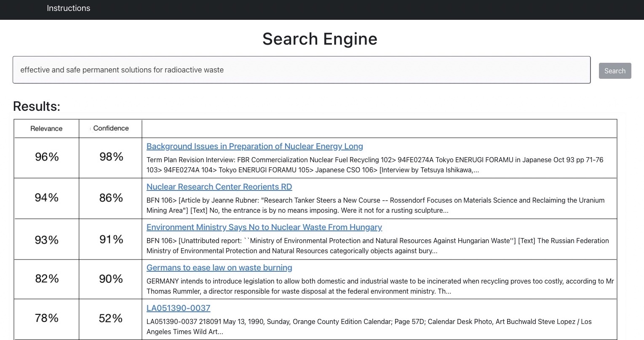Click the search query input field
Viewport: 644px width, 340px height.
coord(301,70)
